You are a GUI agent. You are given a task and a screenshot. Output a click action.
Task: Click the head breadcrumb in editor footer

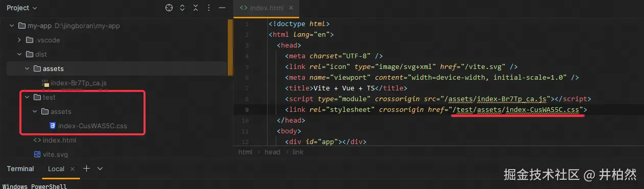pos(272,152)
